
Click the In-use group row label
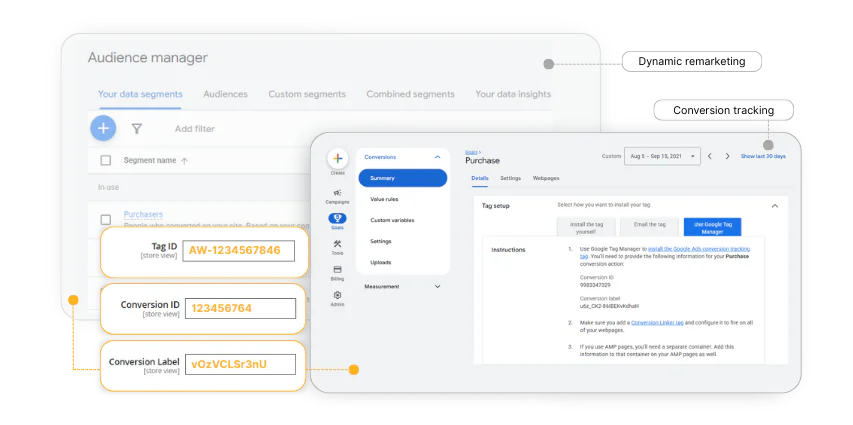tap(108, 187)
